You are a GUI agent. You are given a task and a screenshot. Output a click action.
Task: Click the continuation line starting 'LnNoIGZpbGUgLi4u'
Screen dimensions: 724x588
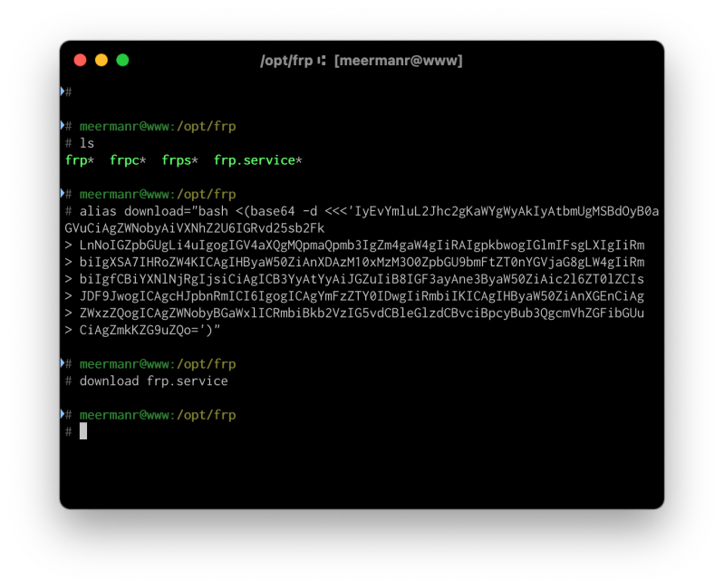click(x=362, y=246)
